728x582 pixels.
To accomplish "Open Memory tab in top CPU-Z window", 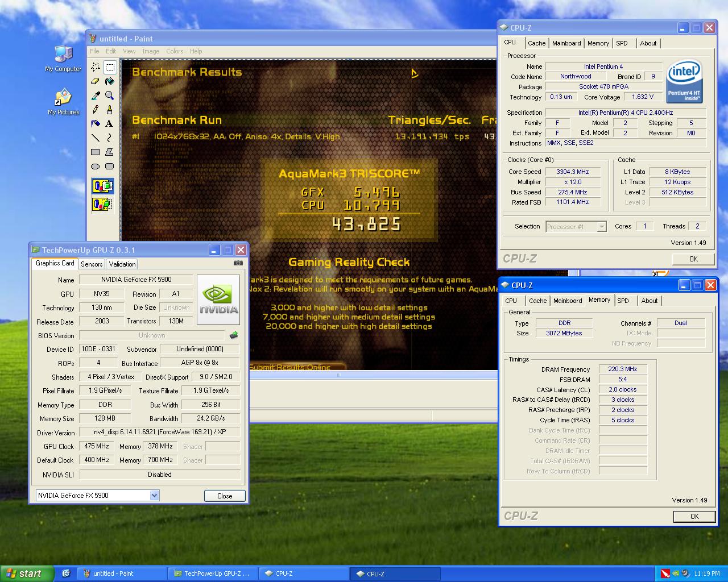I will (x=598, y=43).
